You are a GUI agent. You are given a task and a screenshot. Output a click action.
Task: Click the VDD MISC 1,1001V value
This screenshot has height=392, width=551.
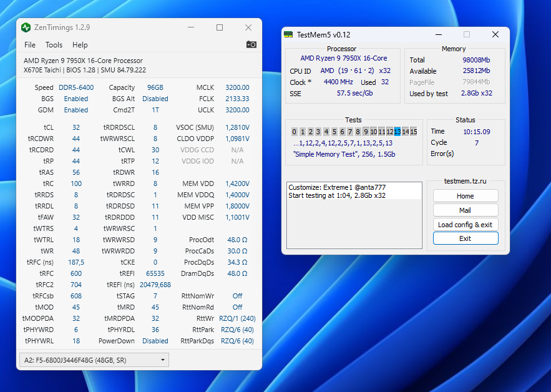pos(237,217)
